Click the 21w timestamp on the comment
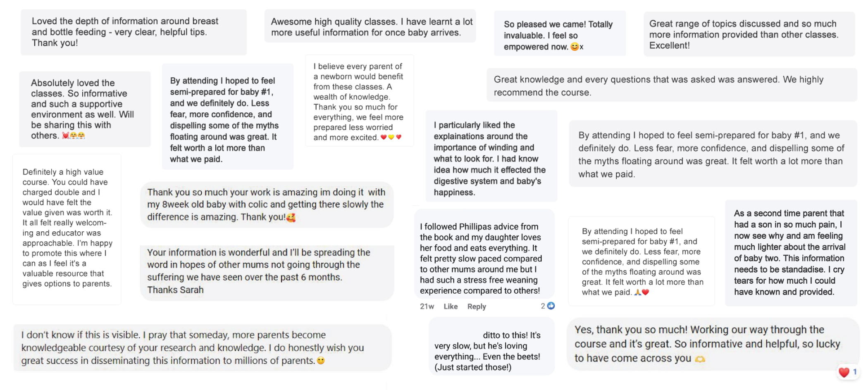Screen dimensions: 868x392 coord(427,306)
